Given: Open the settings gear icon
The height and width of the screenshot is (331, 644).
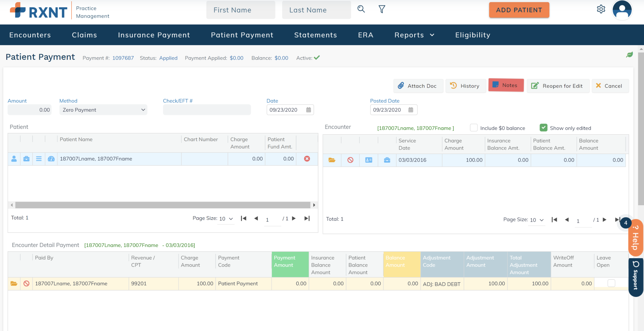Looking at the screenshot, I should click(601, 9).
